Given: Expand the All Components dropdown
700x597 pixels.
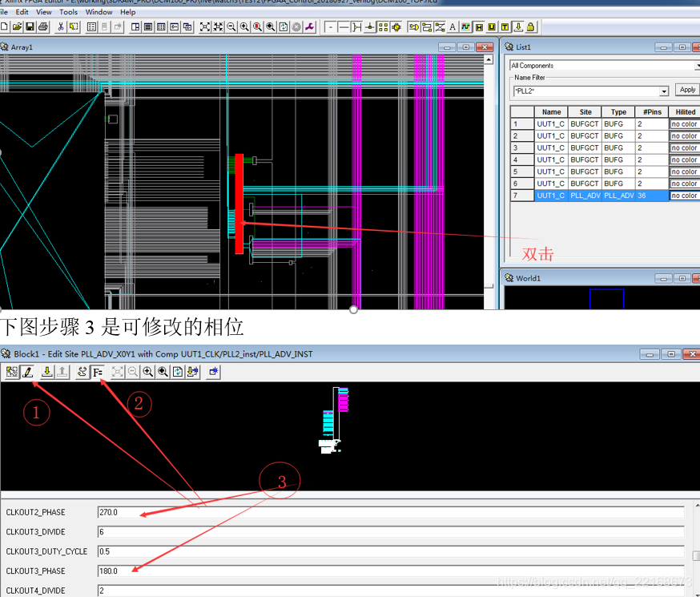Looking at the screenshot, I should [x=697, y=66].
